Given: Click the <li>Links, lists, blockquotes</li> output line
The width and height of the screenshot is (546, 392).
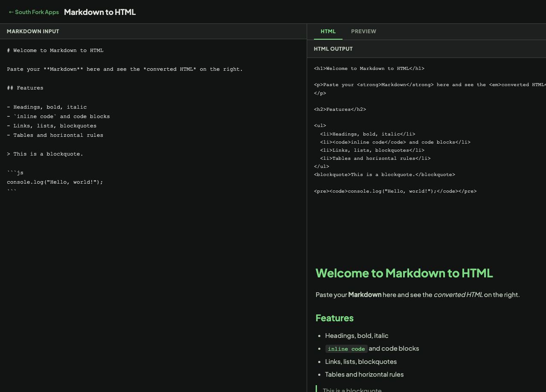Looking at the screenshot, I should (x=372, y=150).
